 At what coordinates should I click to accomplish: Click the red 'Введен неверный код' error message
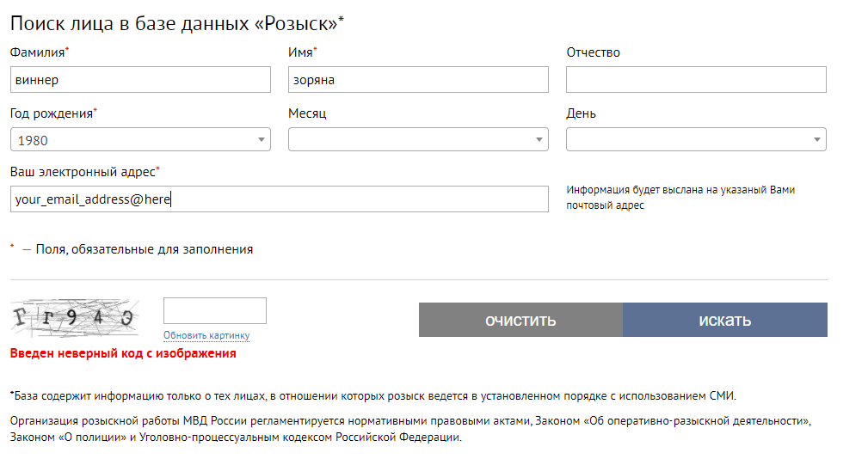pos(122,352)
